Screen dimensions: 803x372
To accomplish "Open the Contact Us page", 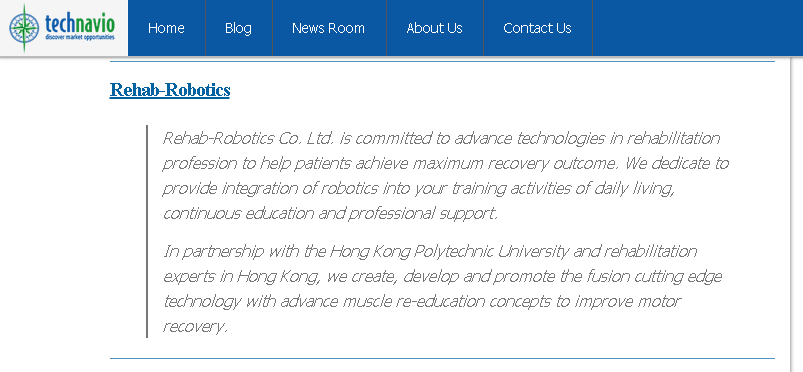I will click(x=537, y=28).
